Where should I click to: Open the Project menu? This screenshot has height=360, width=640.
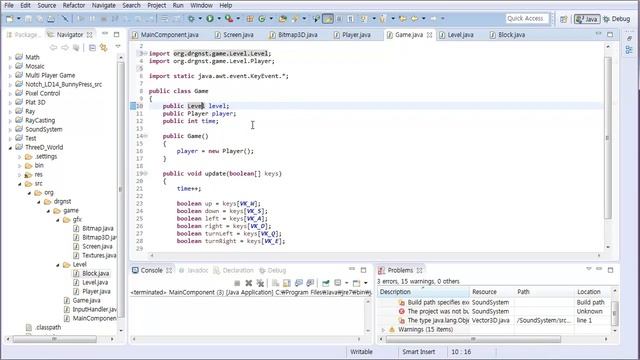coord(157,5)
